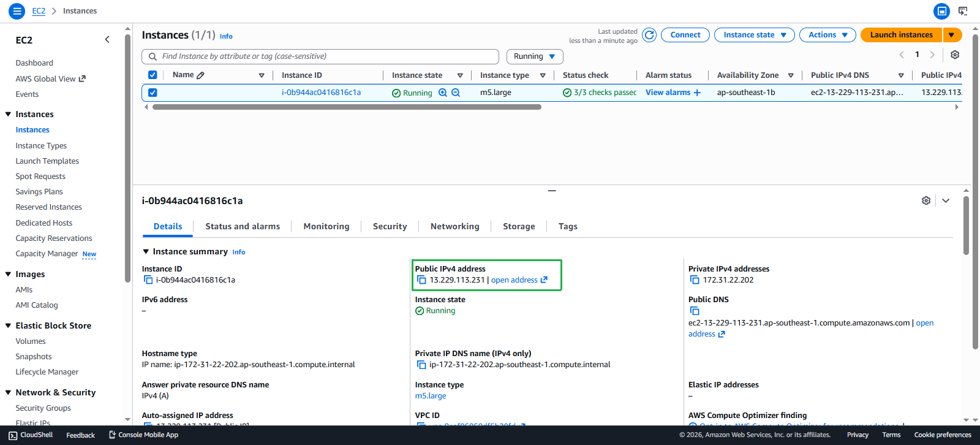This screenshot has height=445, width=980.
Task: Open AWS Global View sidebar link
Action: click(50, 79)
